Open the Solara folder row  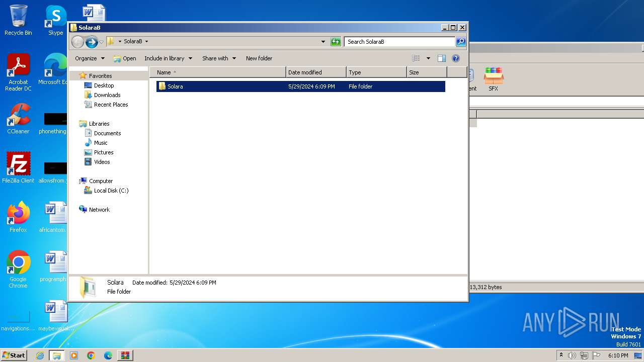coord(300,86)
